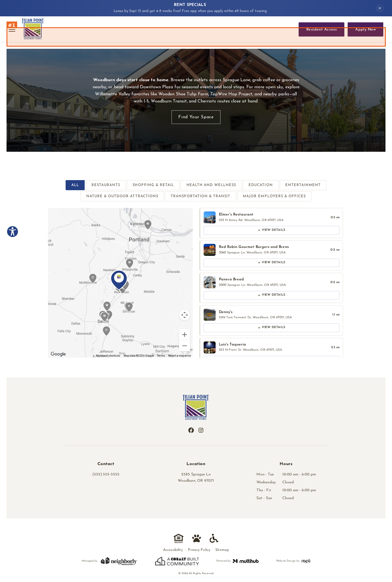Click the map marker south of Salem
392x582 pixels.
pyautogui.click(x=106, y=331)
